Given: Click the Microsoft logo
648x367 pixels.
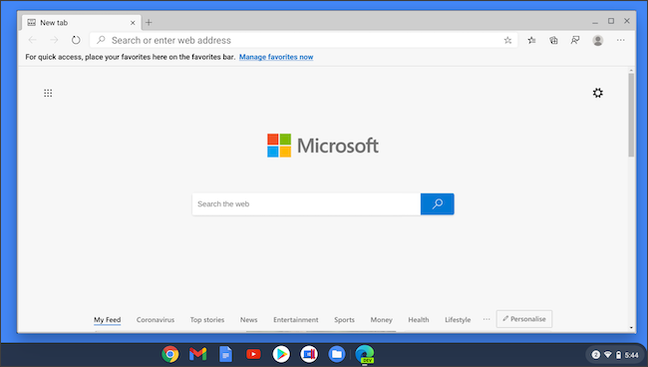Looking at the screenshot, I should [322, 145].
